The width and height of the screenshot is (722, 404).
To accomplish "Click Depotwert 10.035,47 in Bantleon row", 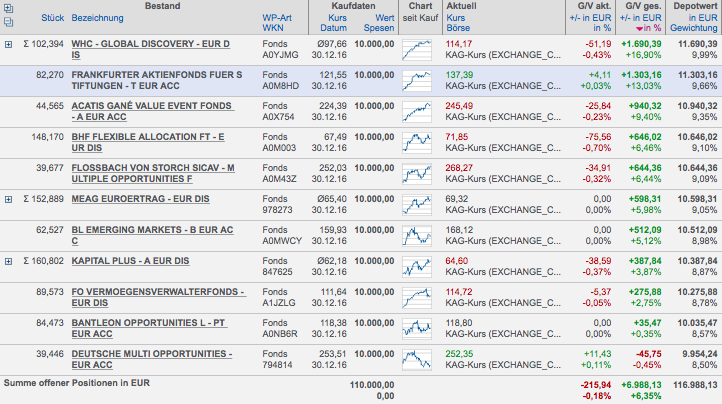I will (x=697, y=323).
